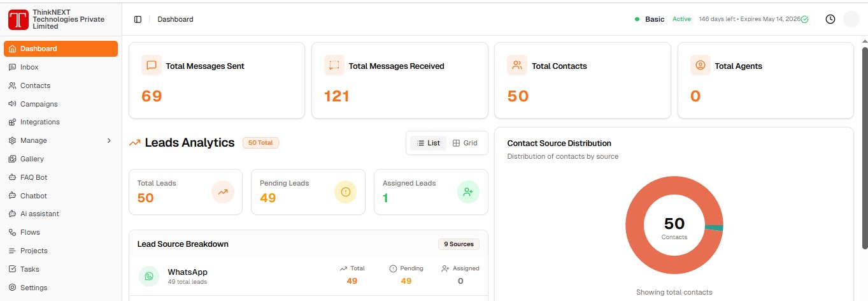This screenshot has height=301, width=868.
Task: Switch leads view to Grid
Action: [465, 143]
